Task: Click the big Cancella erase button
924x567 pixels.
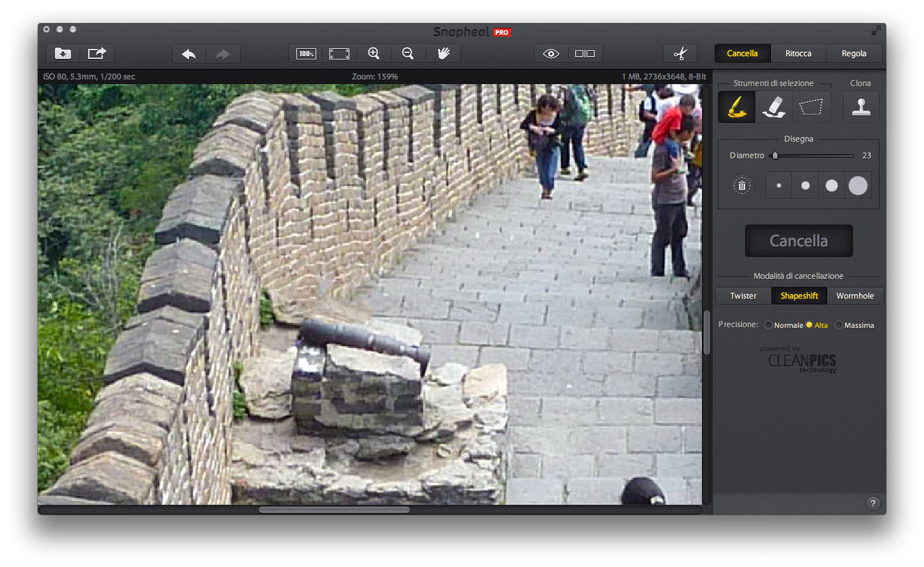Action: (799, 240)
